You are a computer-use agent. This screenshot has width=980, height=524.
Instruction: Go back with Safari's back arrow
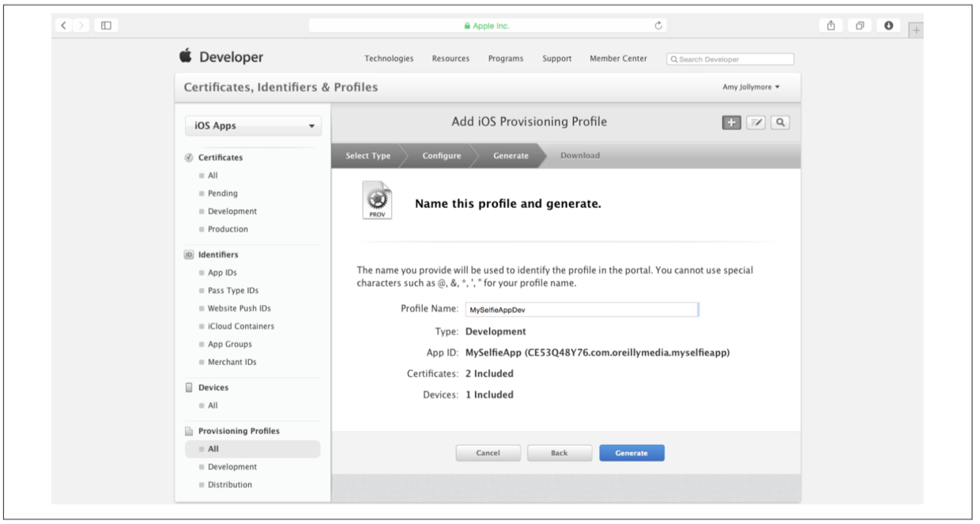66,25
